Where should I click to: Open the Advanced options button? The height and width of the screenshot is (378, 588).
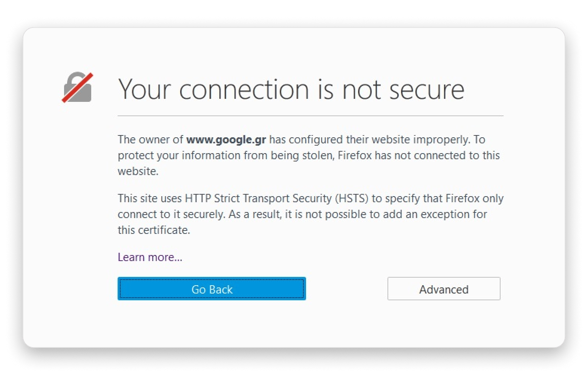click(x=444, y=289)
